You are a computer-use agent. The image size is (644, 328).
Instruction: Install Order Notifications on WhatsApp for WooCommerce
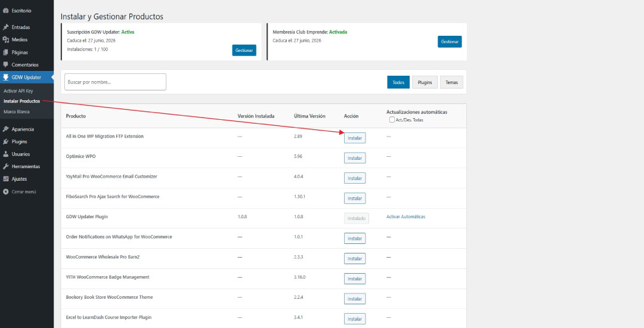tap(355, 239)
